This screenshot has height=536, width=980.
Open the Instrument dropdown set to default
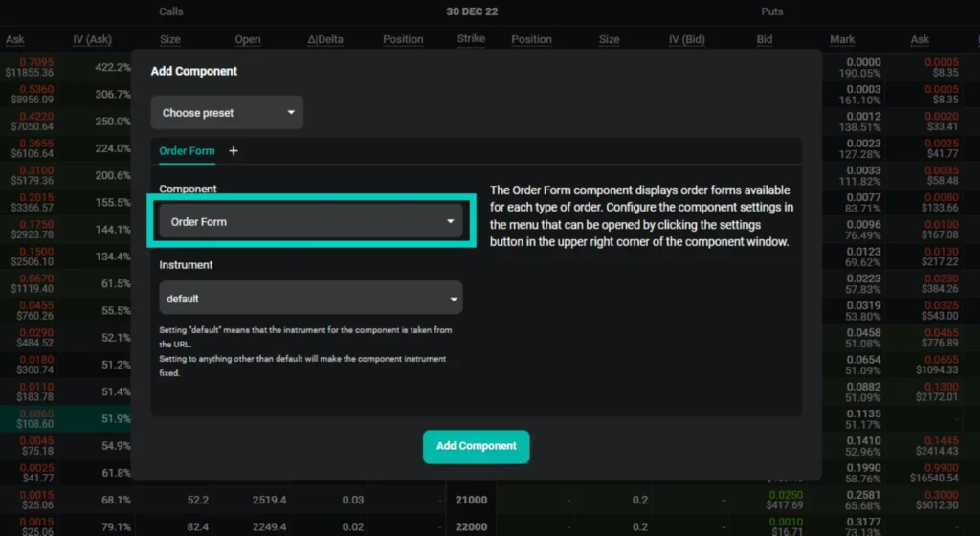[x=310, y=299]
